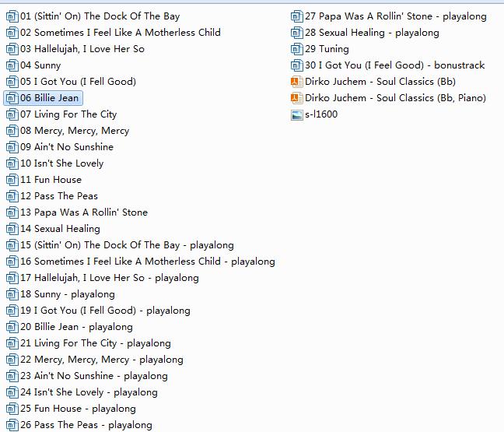Click the audio icon for 09 Ain't No Sunshine
The height and width of the screenshot is (432, 504).
pyautogui.click(x=12, y=147)
